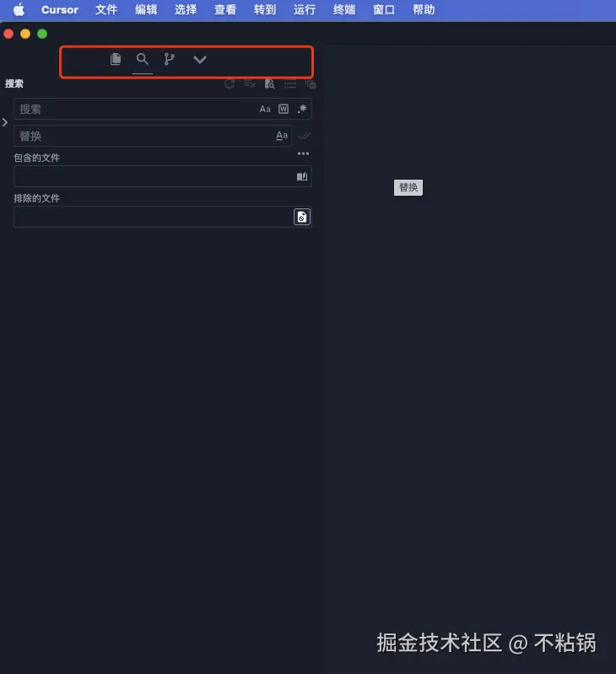This screenshot has width=616, height=674.
Task: Open the Explorer files icon
Action: click(116, 59)
